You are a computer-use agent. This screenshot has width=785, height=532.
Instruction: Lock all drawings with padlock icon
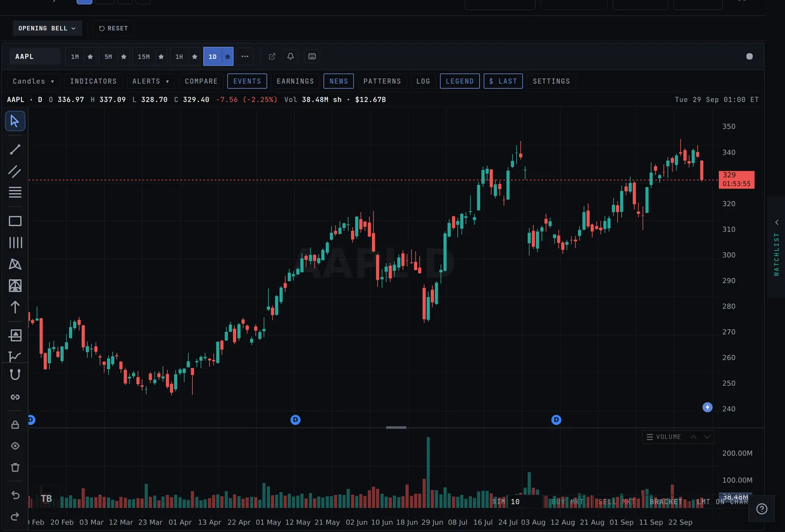point(15,425)
